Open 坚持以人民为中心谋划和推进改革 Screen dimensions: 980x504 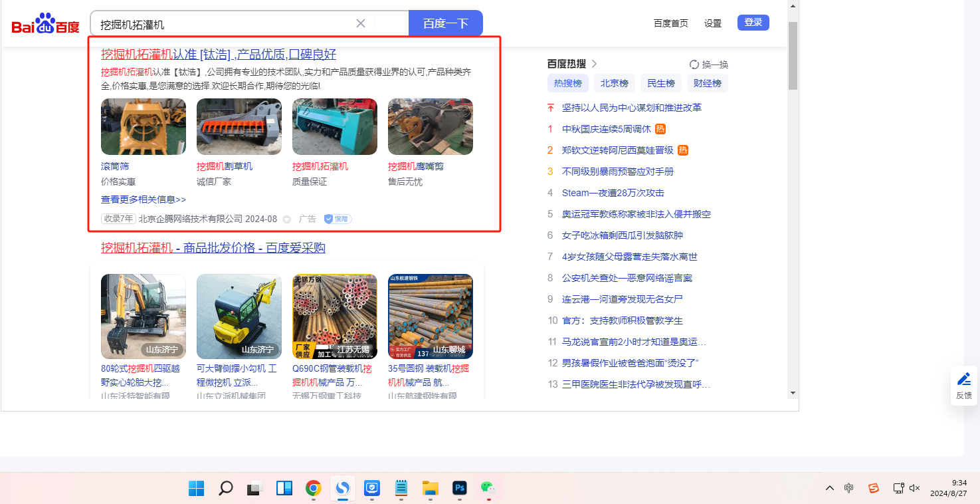[632, 108]
